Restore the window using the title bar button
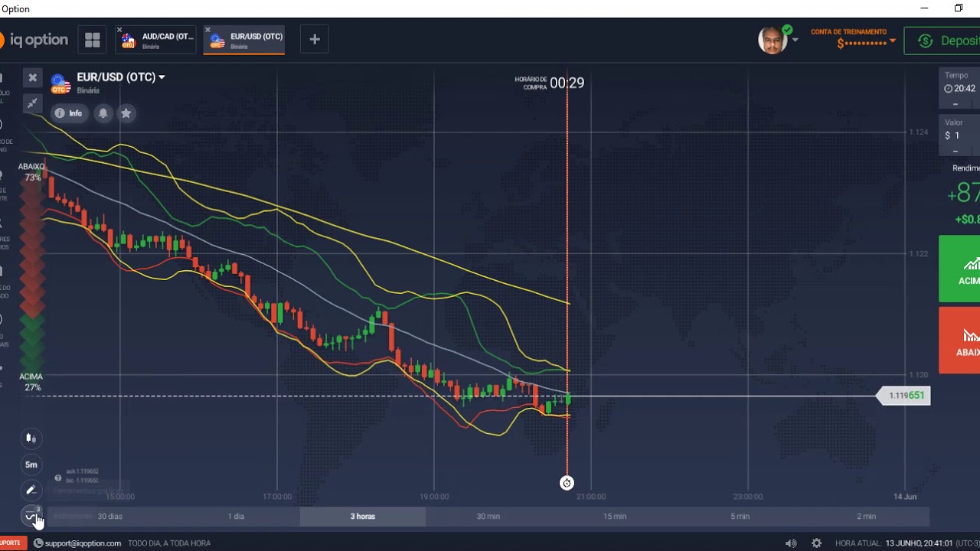 tap(958, 8)
